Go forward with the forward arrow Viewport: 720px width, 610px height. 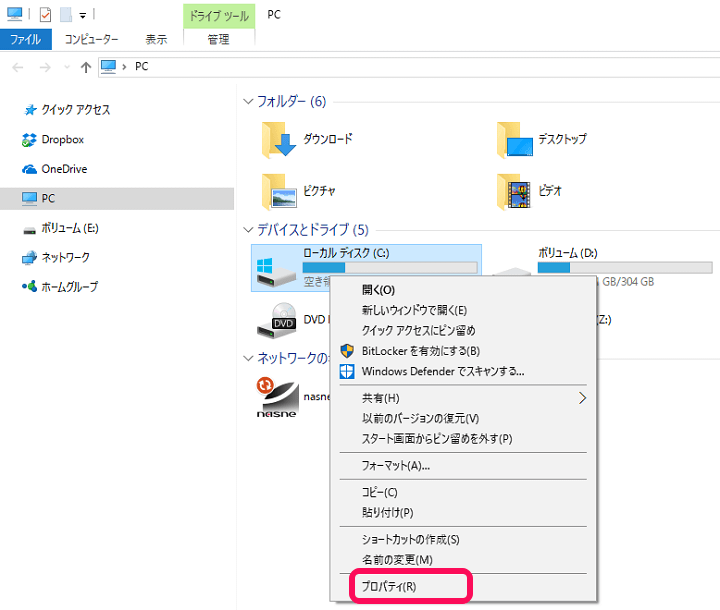click(45, 68)
